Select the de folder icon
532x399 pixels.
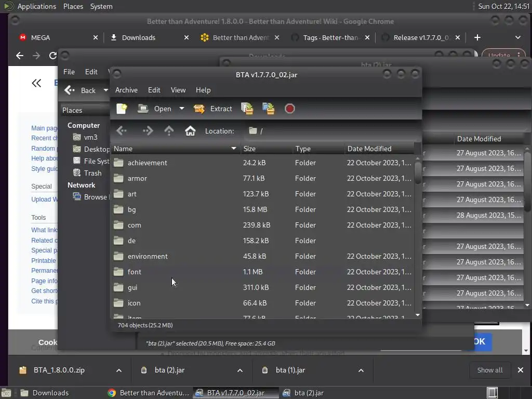tap(118, 241)
